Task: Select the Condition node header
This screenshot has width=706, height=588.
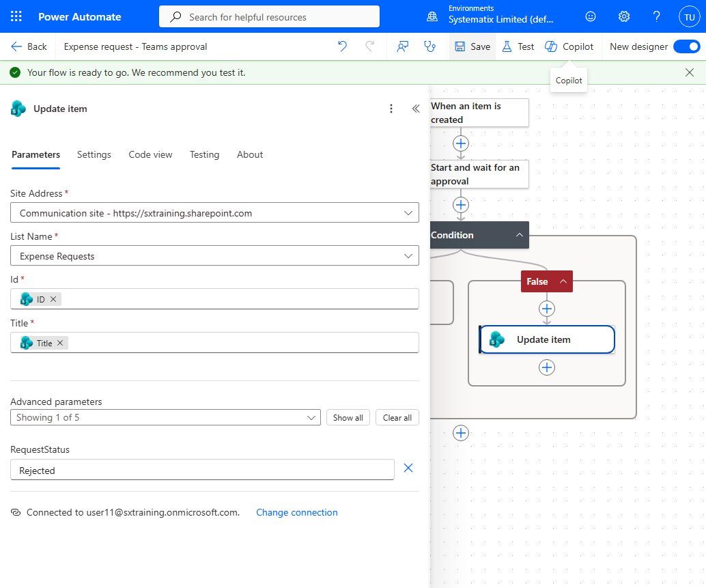Action: (479, 235)
